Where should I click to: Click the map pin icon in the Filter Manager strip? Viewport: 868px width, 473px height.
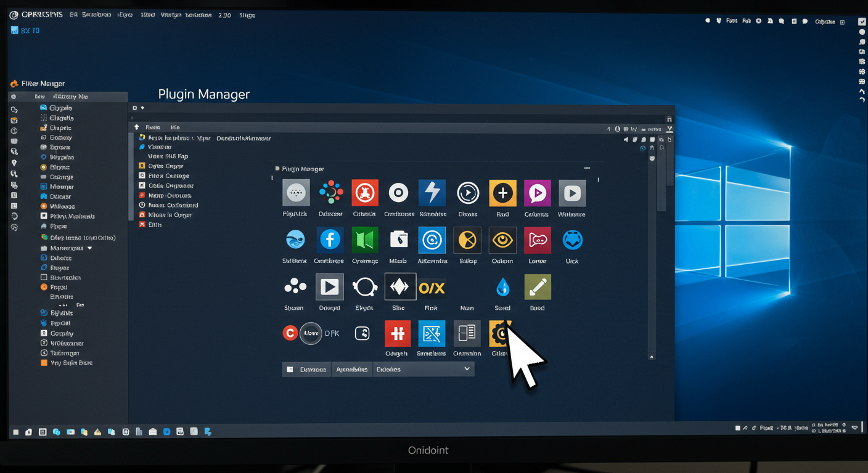[14, 163]
